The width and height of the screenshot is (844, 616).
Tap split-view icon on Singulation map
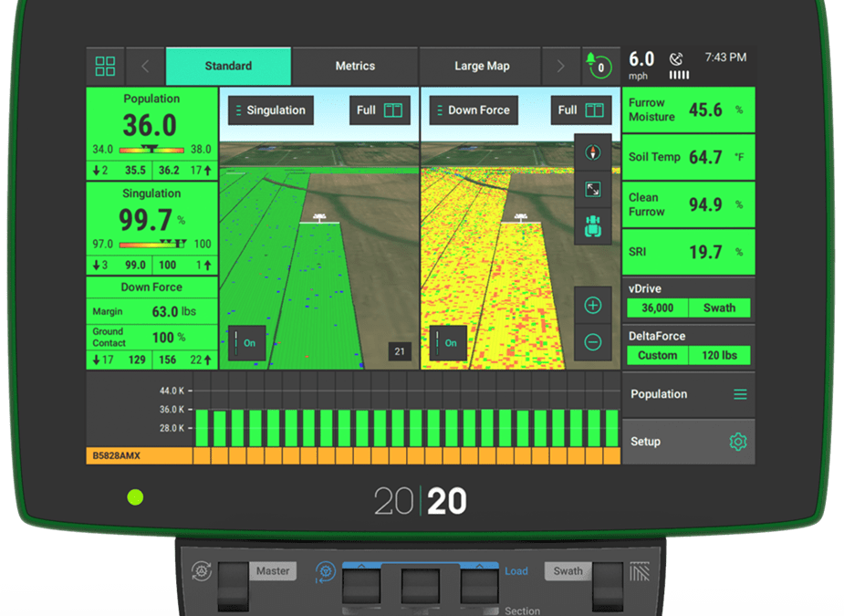point(393,110)
